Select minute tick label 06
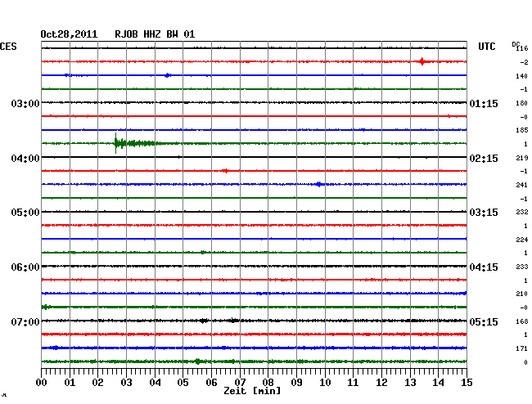532x404 pixels. coord(211,383)
